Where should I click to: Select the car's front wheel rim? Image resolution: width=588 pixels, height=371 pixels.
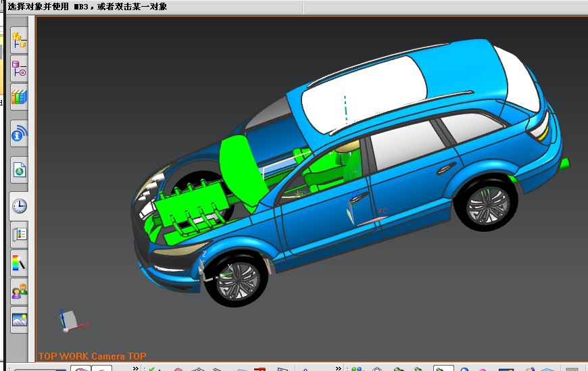pyautogui.click(x=238, y=281)
